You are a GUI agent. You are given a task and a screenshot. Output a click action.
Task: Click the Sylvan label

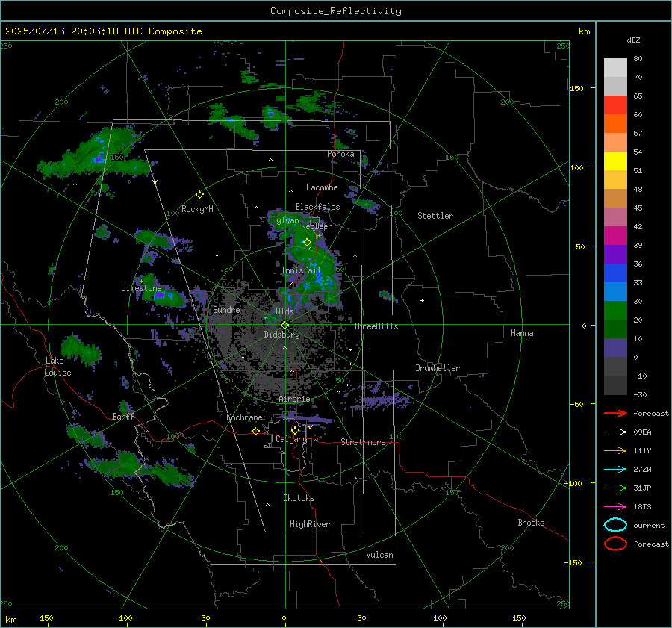[x=285, y=220]
